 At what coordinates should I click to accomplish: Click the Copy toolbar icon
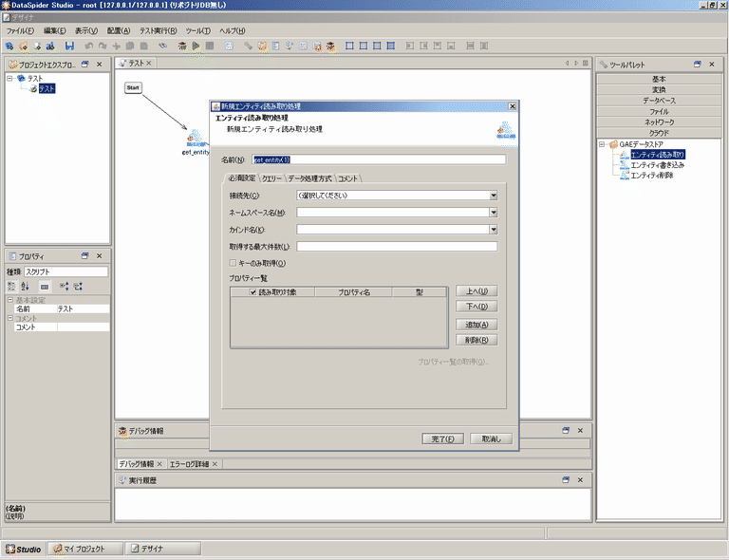pyautogui.click(x=130, y=46)
